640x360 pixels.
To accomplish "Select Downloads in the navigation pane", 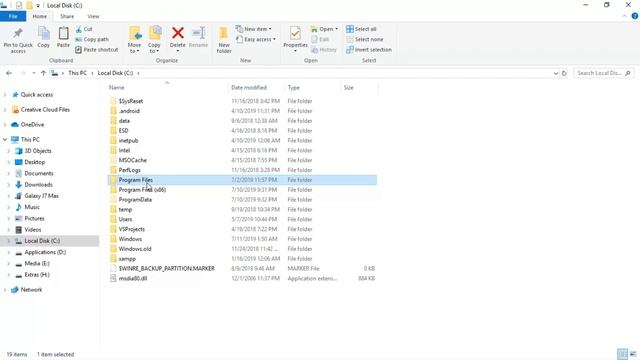I will click(x=38, y=185).
